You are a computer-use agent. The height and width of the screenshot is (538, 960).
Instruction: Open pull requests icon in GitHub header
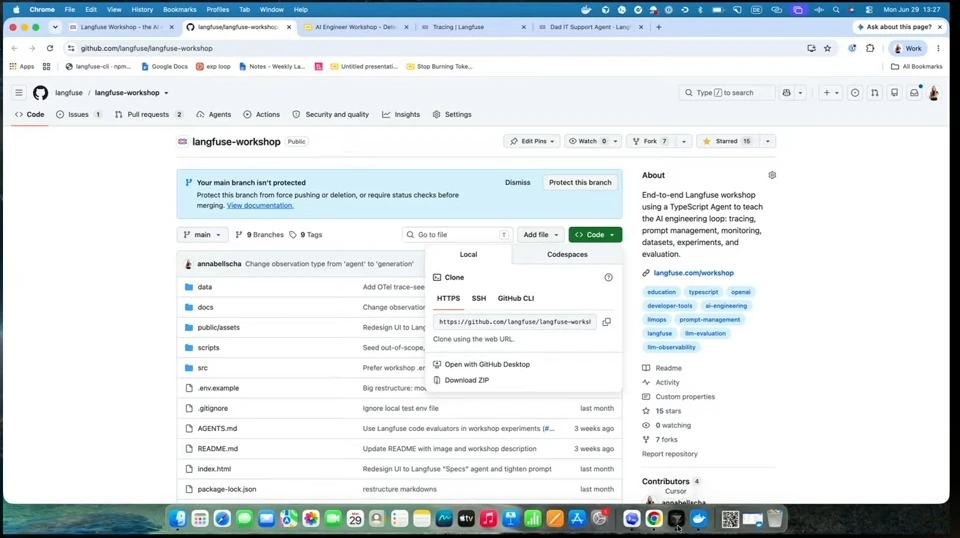click(x=874, y=93)
